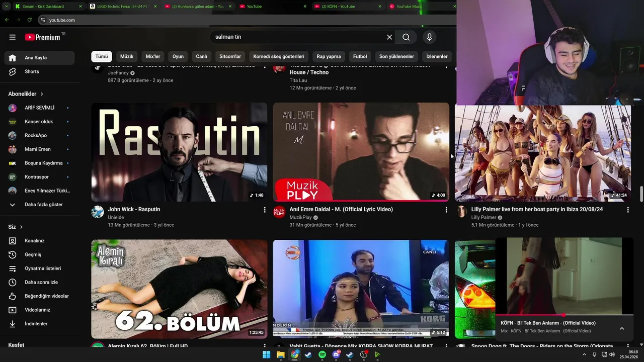Screen dimensions: 644x362
Task: Open Windows Start menu
Action: pyautogui.click(x=266, y=354)
